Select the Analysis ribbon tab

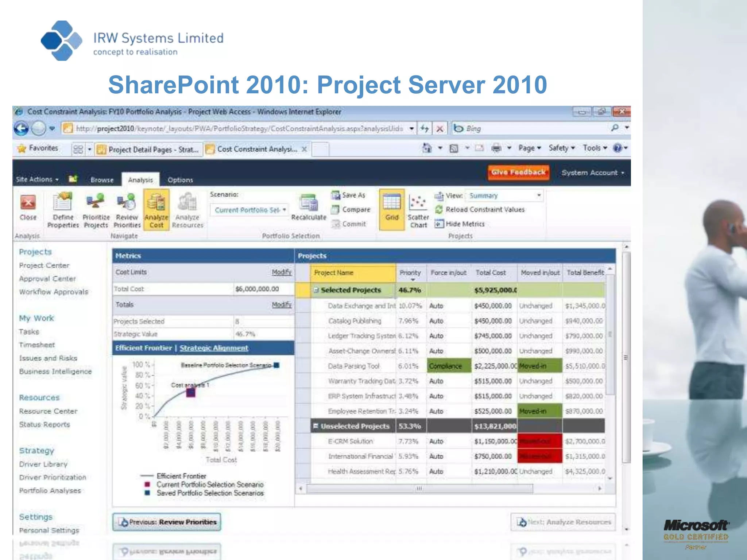tap(140, 180)
